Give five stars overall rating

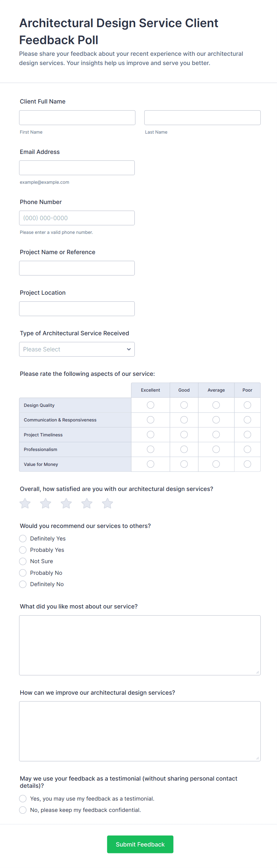[x=107, y=503]
